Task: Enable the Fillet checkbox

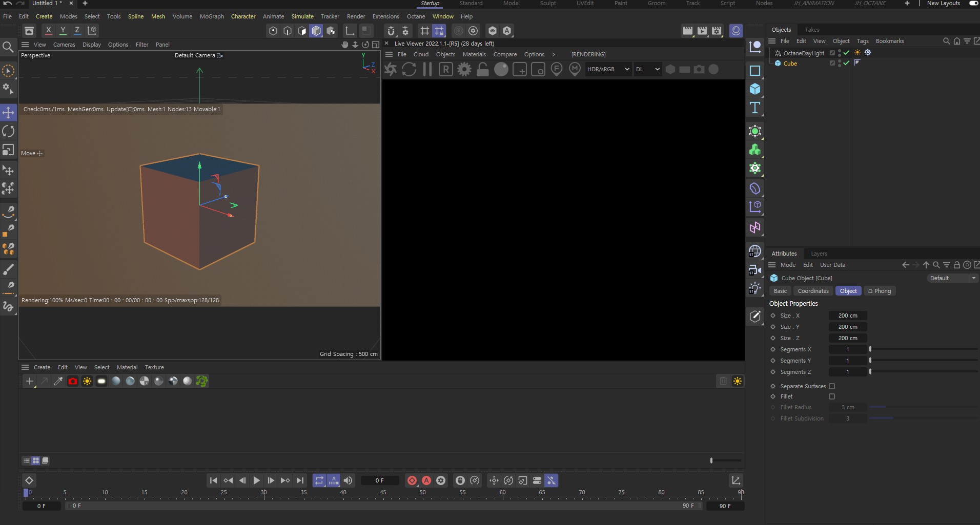Action: 832,396
